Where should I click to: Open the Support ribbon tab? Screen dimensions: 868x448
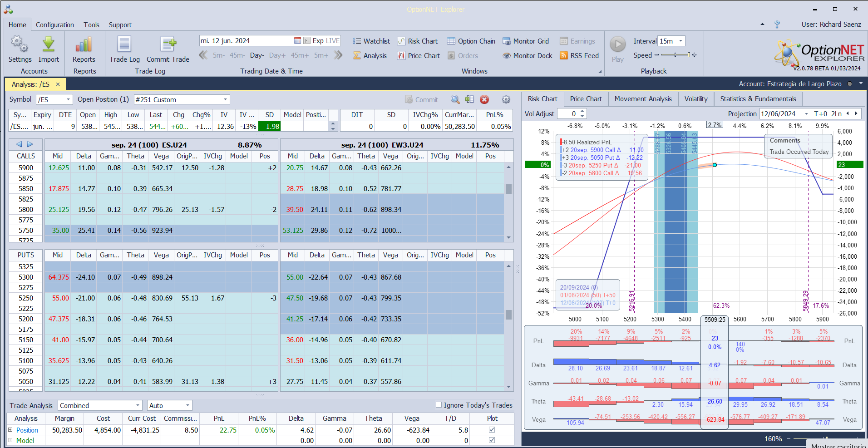(x=120, y=25)
